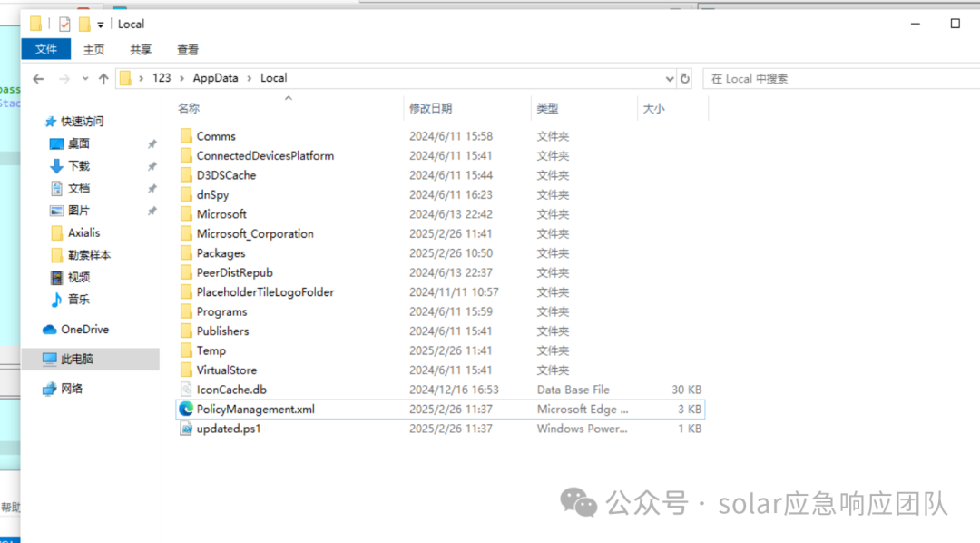The height and width of the screenshot is (543, 980).
Task: Select the PeerDistRepub folder icon
Action: [186, 272]
